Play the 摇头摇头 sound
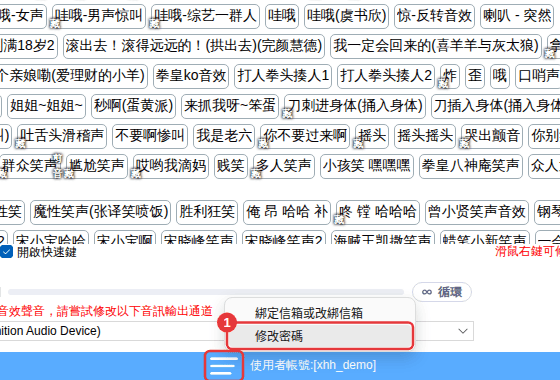This screenshot has height=380, width=560. click(425, 136)
